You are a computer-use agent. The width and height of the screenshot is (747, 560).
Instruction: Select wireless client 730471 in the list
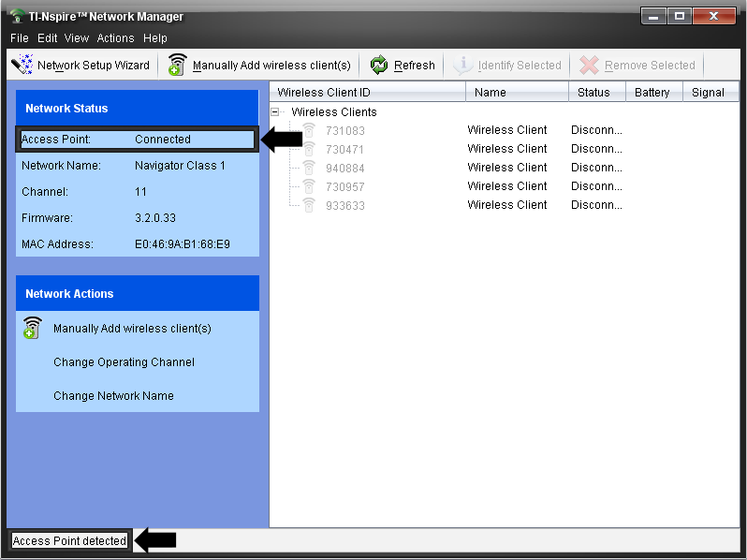[x=344, y=150]
